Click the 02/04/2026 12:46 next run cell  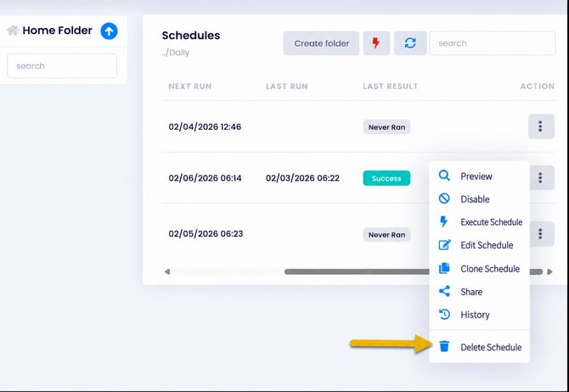click(x=205, y=126)
